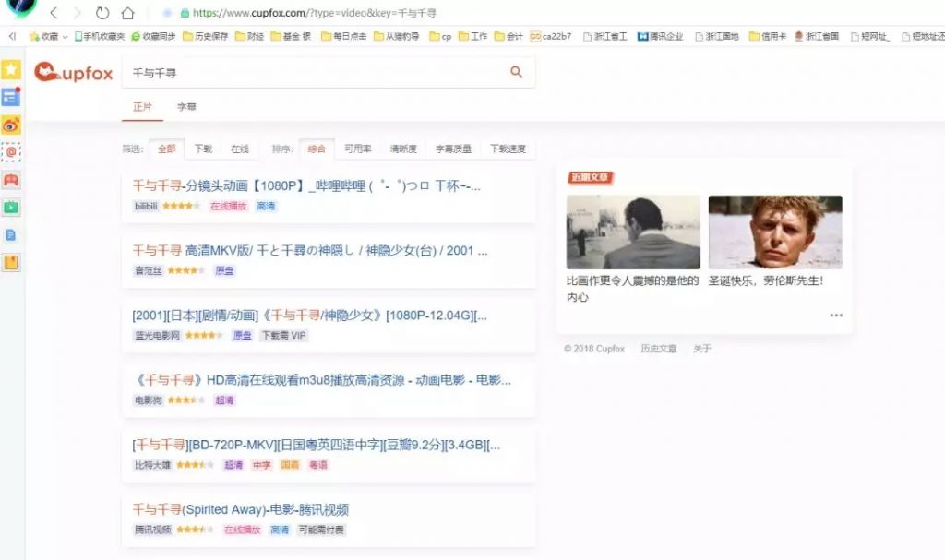Click the Cupfox logo

(x=74, y=72)
